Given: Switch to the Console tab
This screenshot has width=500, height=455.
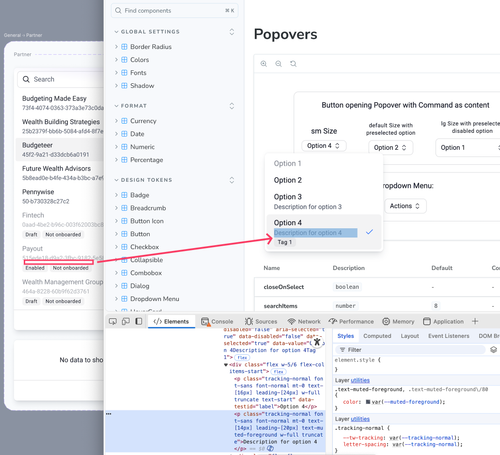Looking at the screenshot, I should [x=217, y=321].
